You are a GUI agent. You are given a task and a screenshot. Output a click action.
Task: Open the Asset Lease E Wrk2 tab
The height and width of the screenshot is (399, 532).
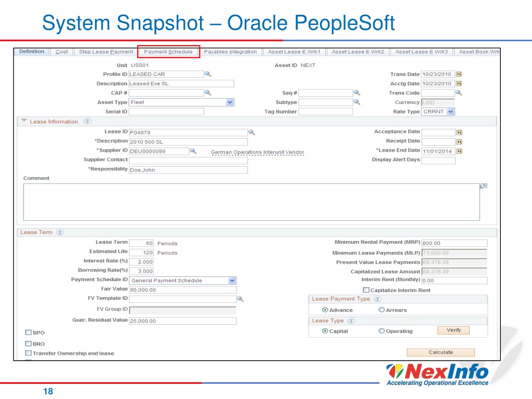358,52
